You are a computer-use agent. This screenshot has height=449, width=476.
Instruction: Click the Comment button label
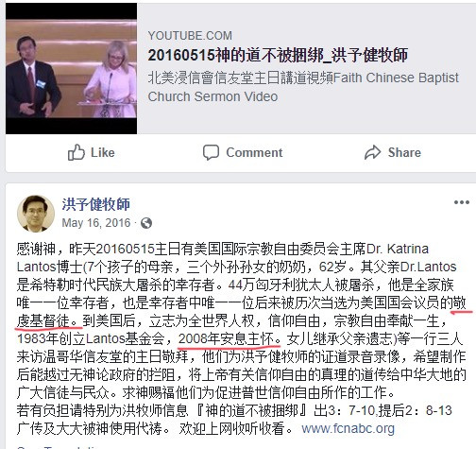[x=254, y=152]
